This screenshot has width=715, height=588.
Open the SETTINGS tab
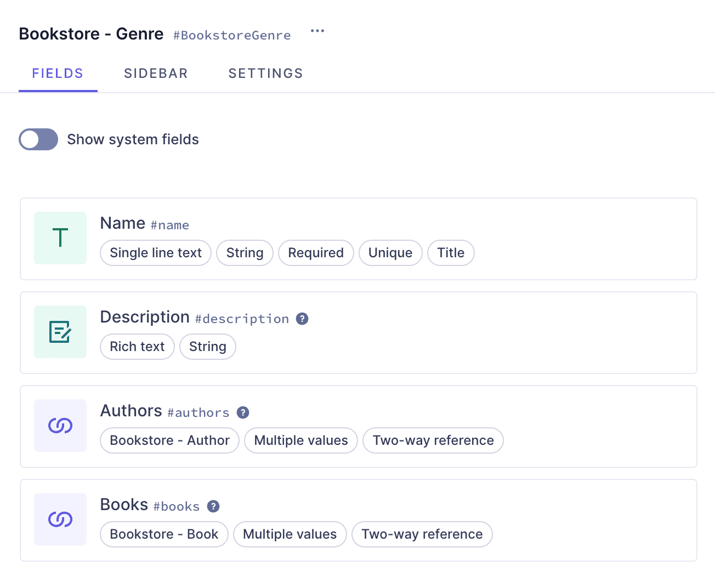click(x=265, y=73)
